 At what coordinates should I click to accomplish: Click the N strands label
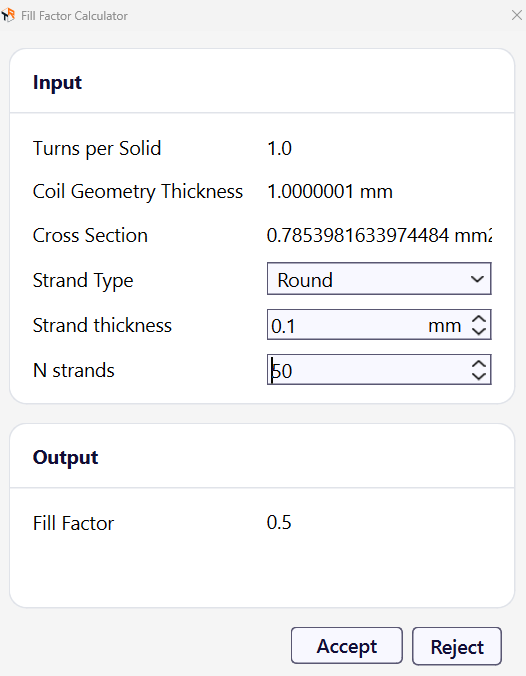coord(74,370)
